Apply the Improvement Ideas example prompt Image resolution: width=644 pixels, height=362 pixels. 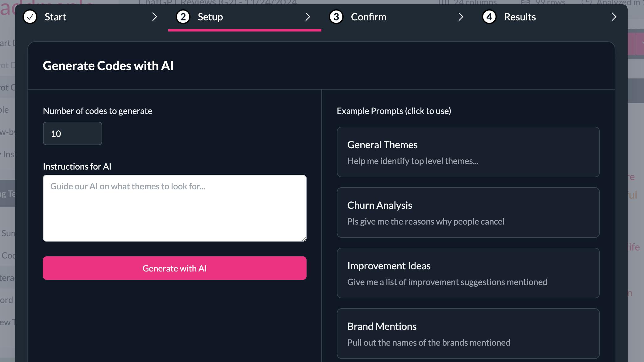point(468,273)
